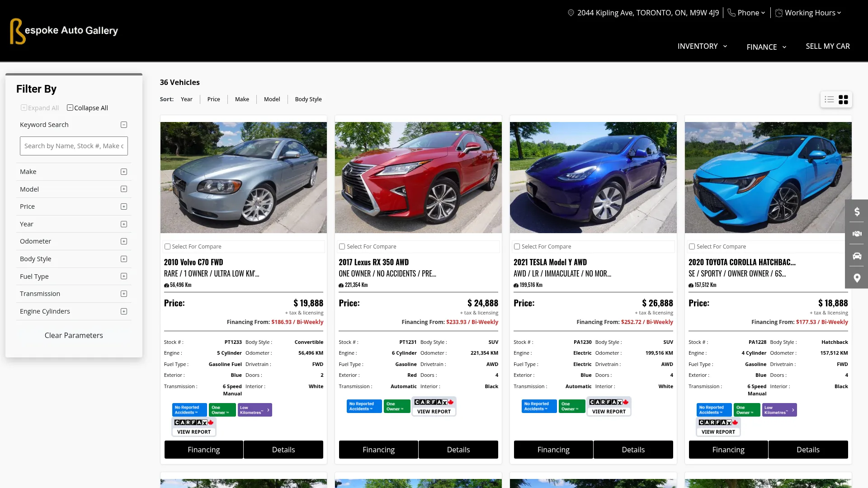Click No Reported Accidents badge on Tesla Model Y
Screen dimensions: 868x488
pyautogui.click(x=539, y=406)
